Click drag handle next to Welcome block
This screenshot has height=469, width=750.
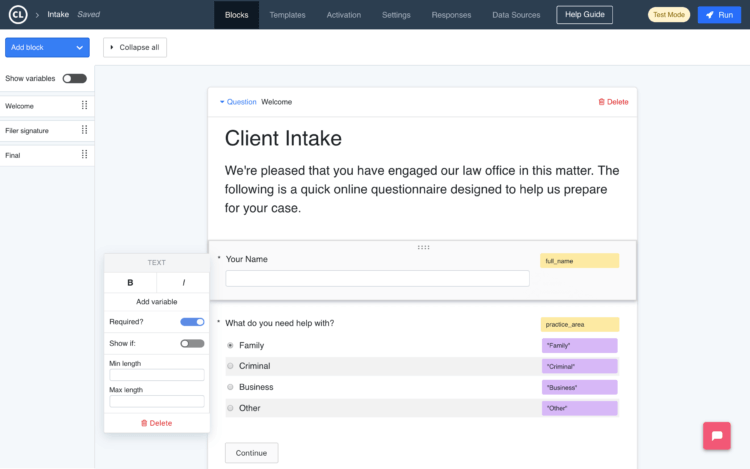(x=84, y=105)
